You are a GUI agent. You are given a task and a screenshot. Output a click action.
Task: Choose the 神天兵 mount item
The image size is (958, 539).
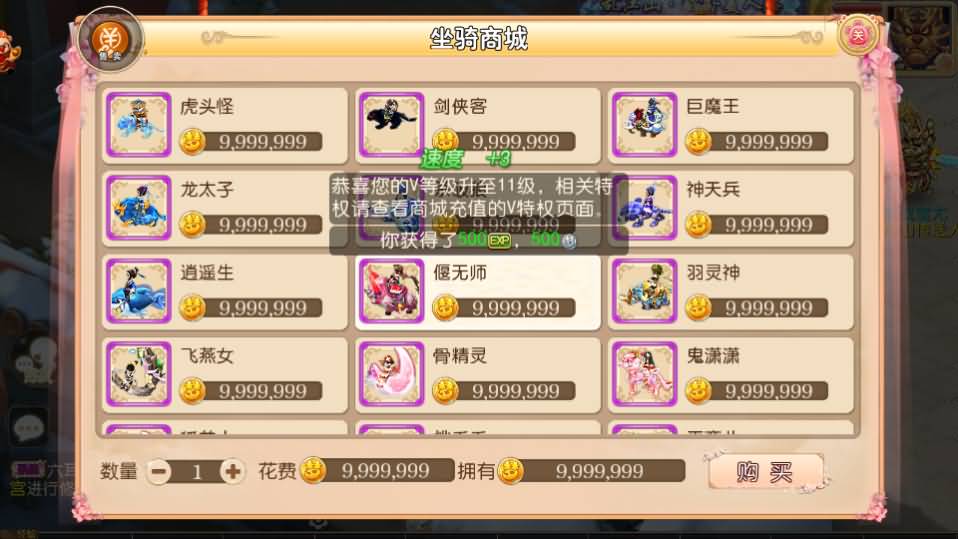click(731, 208)
